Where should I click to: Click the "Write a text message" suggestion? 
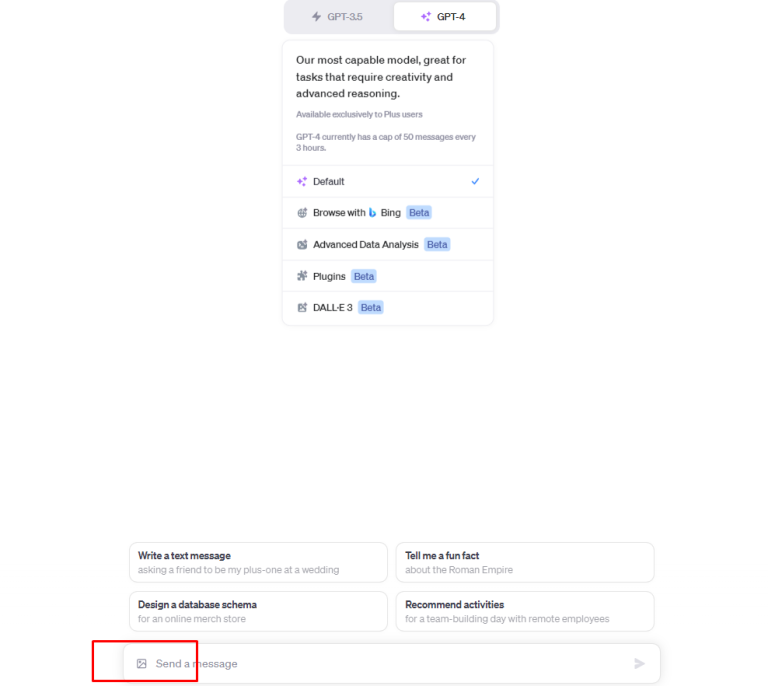click(x=258, y=563)
